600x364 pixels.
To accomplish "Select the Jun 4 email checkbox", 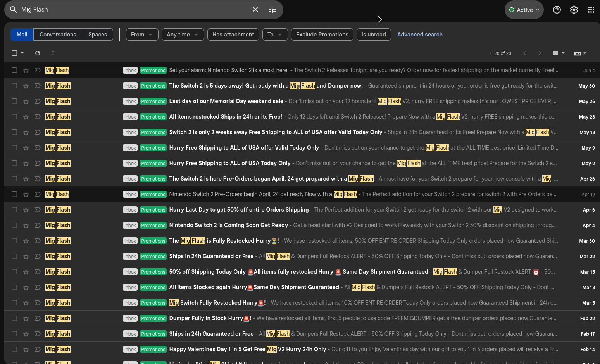I will point(14,70).
